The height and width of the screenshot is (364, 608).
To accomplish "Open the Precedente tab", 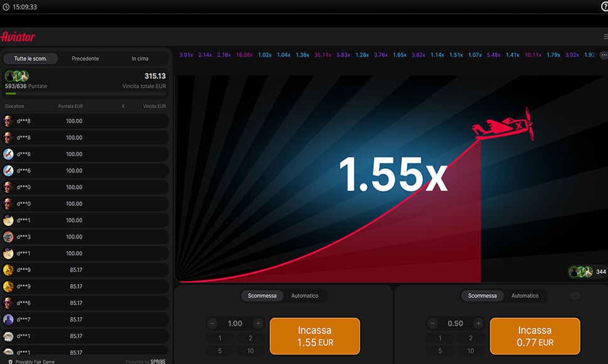I will (x=85, y=58).
